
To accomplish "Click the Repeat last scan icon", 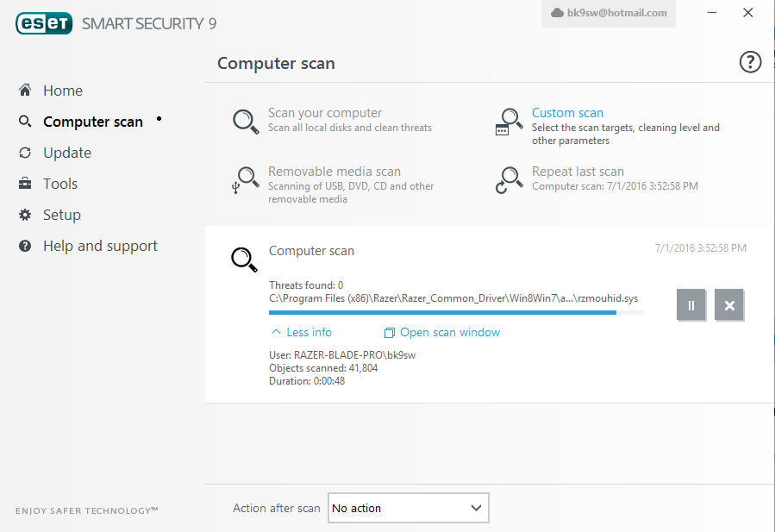I will click(509, 180).
